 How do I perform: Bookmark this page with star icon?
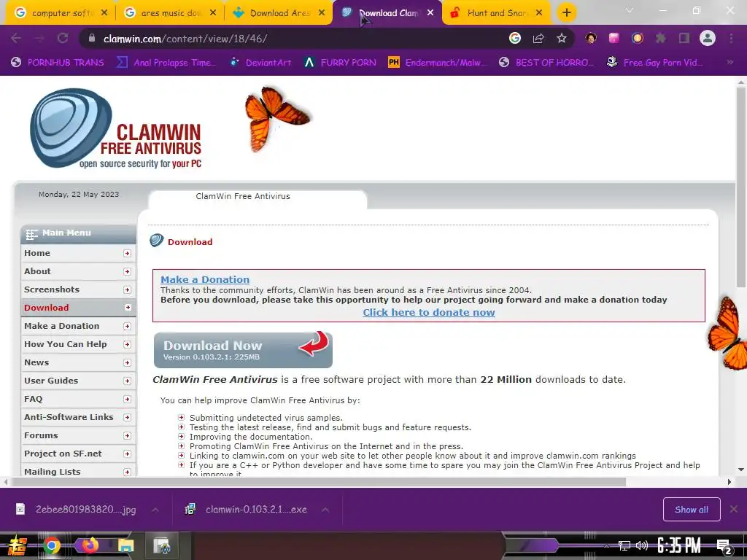(x=562, y=38)
